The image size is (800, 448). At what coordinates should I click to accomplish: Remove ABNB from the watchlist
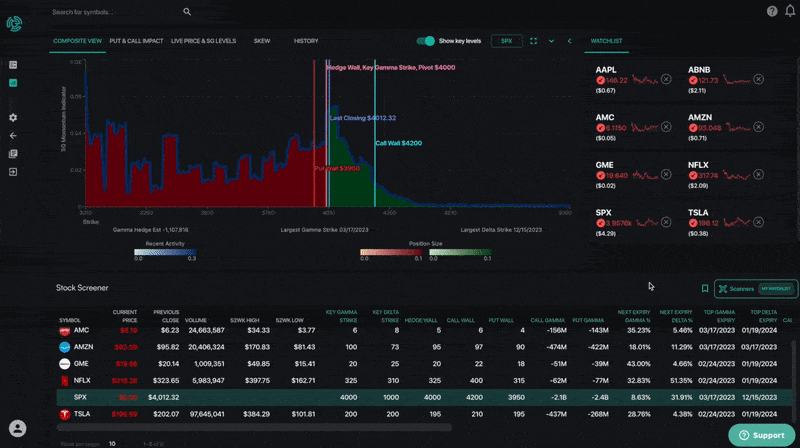(759, 79)
